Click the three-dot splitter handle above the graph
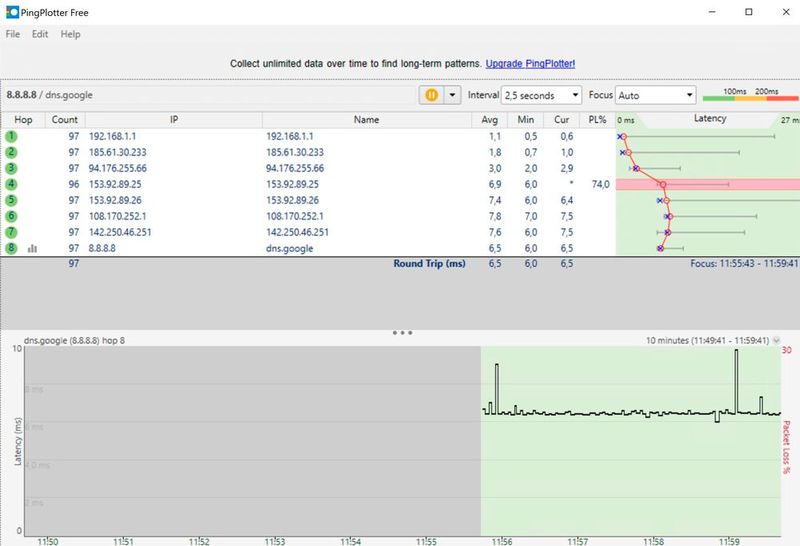This screenshot has height=546, width=800. point(403,333)
